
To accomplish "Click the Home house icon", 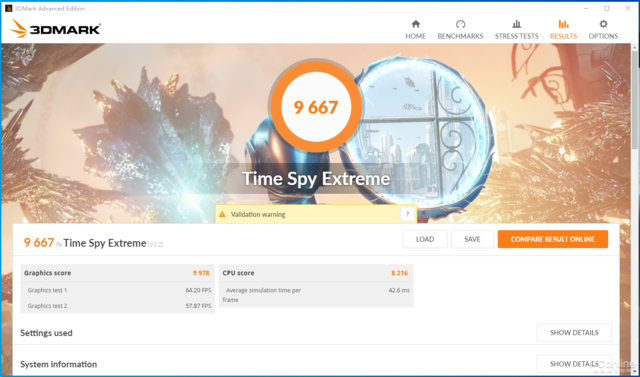I will pos(416,24).
